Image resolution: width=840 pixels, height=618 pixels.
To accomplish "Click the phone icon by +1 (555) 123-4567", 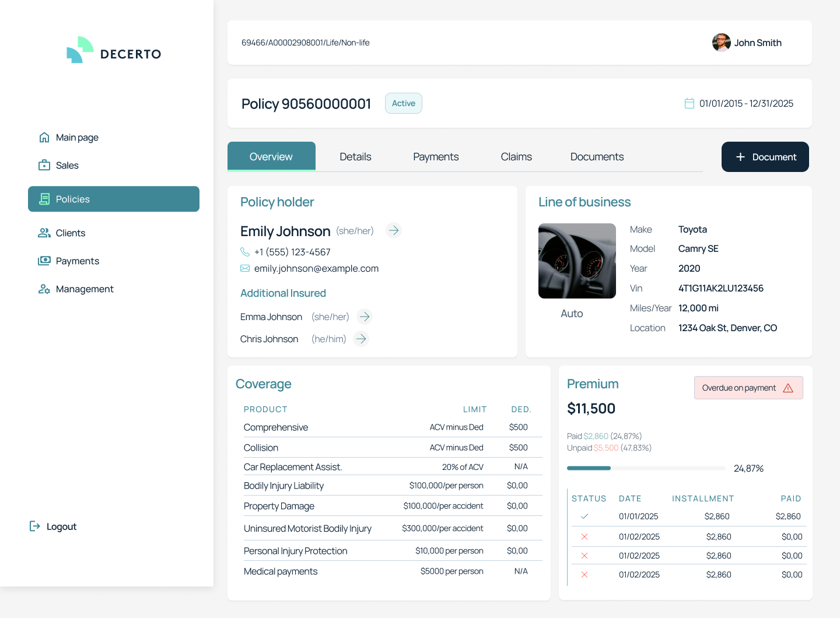I will point(245,252).
